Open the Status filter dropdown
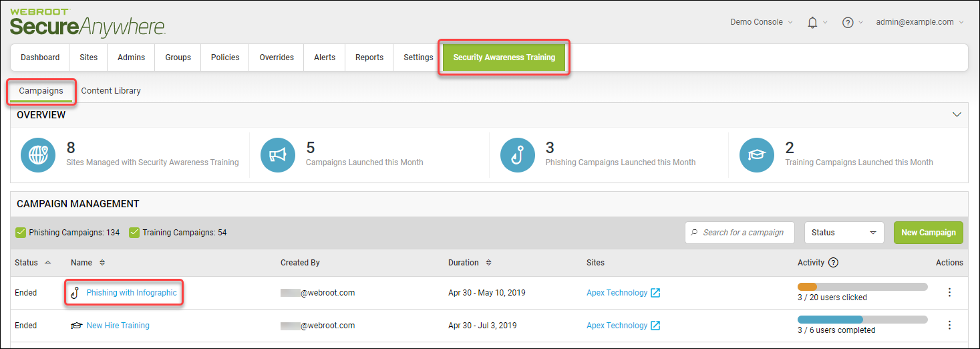The image size is (980, 349). click(x=844, y=233)
